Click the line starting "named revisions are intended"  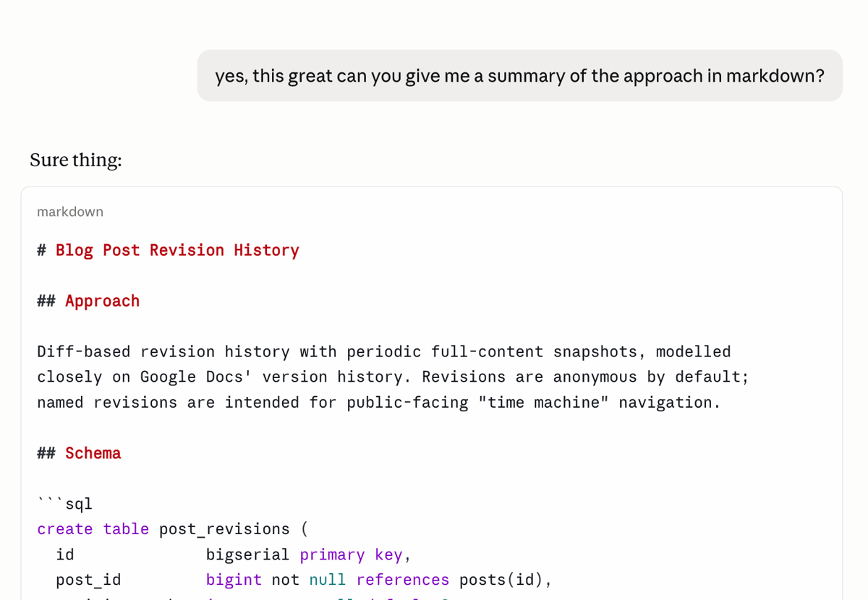pos(379,402)
